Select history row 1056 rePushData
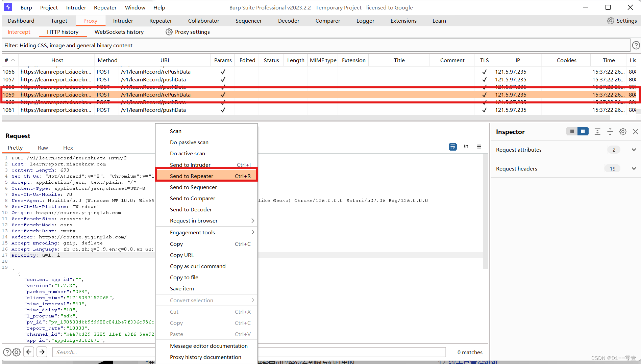 319,72
